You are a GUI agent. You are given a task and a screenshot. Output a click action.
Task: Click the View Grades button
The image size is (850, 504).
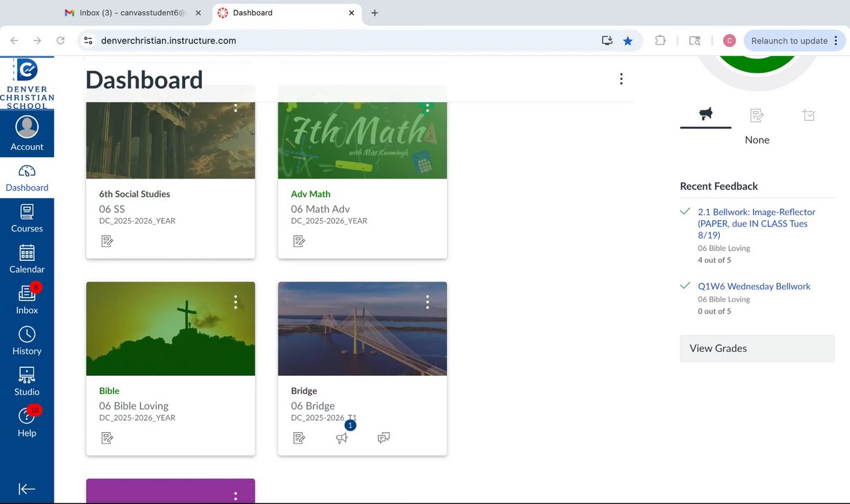(757, 349)
